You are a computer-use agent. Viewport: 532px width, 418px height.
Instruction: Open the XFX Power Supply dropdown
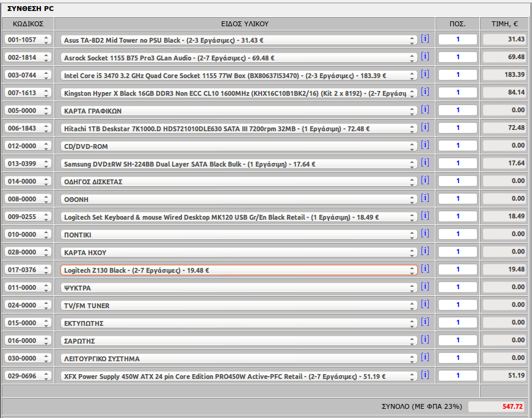pyautogui.click(x=239, y=377)
